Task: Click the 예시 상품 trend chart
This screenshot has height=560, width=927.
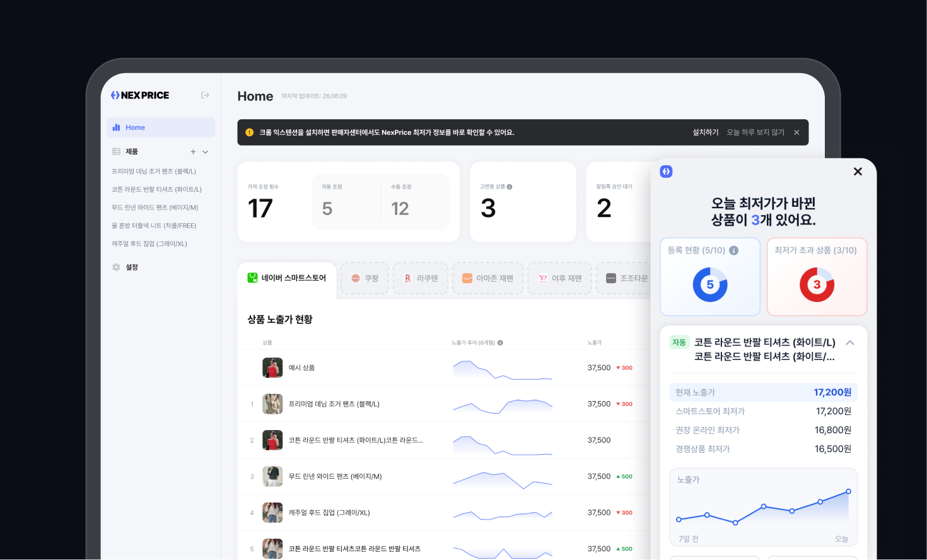Action: pos(503,370)
